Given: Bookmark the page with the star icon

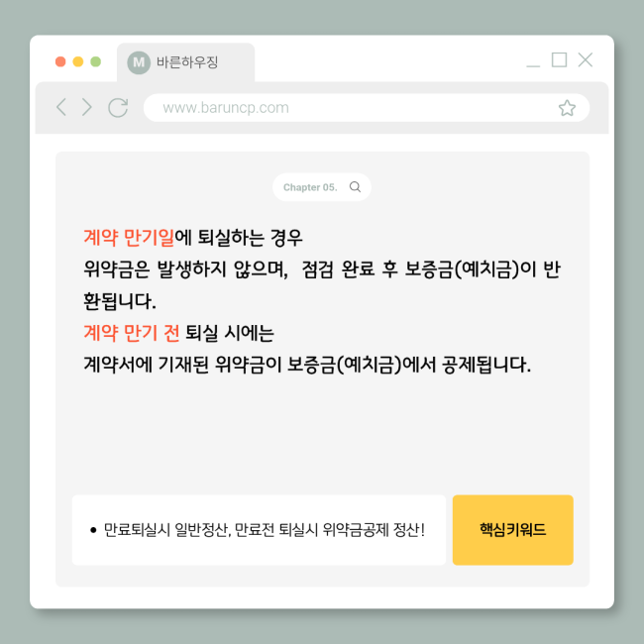Looking at the screenshot, I should [x=567, y=108].
